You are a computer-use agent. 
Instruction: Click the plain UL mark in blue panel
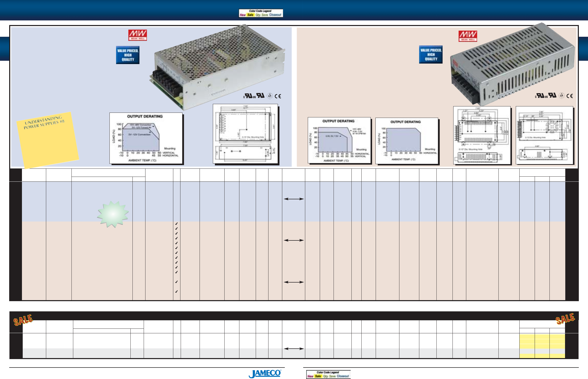[260, 95]
